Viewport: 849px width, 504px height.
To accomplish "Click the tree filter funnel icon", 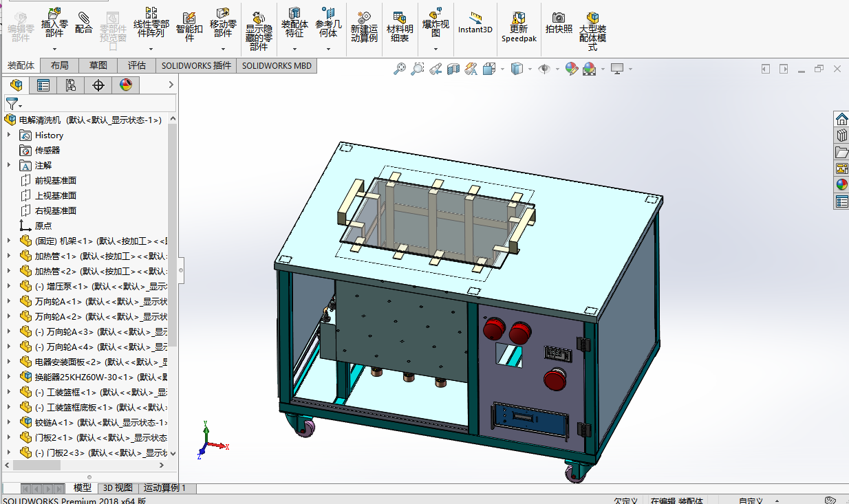I will pyautogui.click(x=12, y=104).
